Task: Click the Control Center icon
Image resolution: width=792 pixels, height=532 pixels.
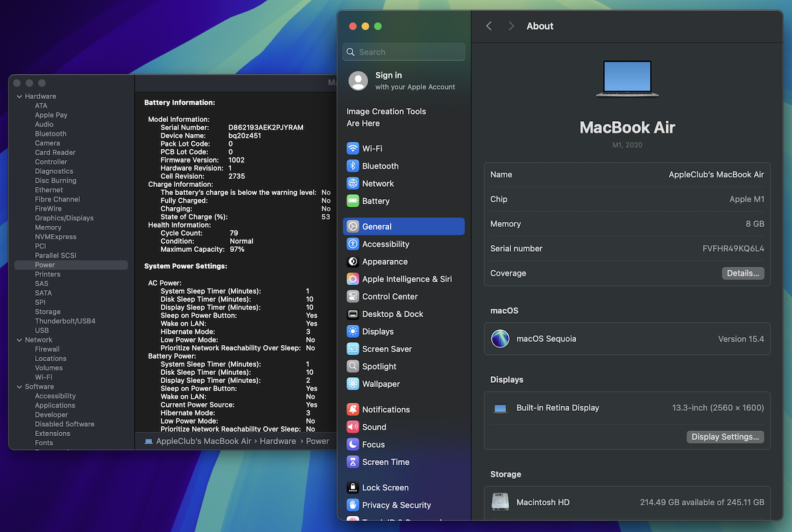Action: click(x=353, y=296)
